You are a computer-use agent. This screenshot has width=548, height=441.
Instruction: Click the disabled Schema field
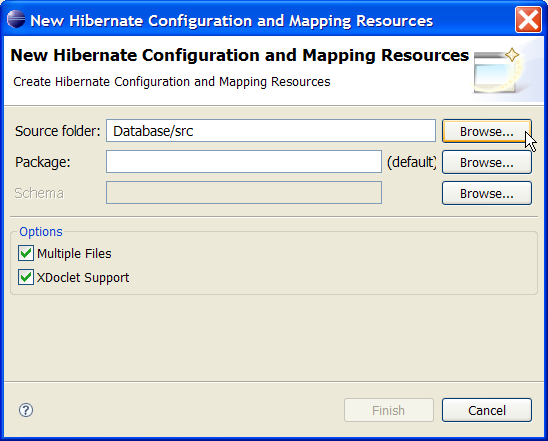tap(244, 192)
